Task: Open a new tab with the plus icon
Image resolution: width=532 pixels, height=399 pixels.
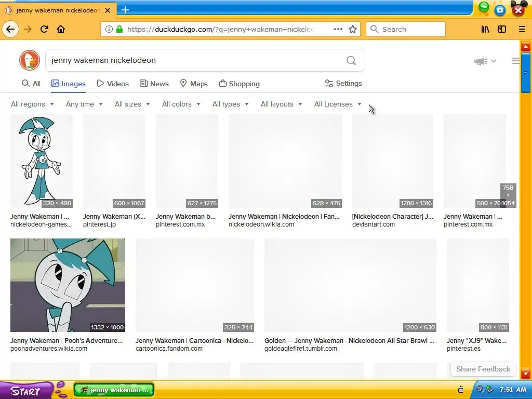Action: [x=125, y=10]
